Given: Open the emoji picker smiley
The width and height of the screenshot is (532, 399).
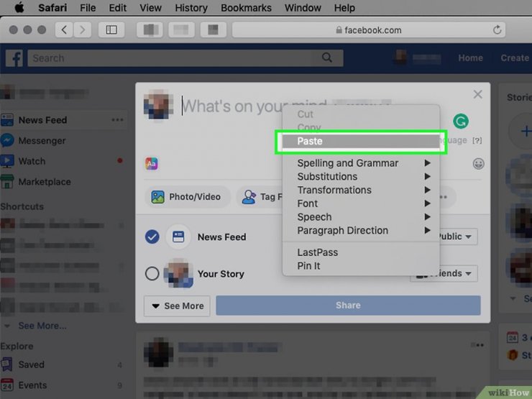Looking at the screenshot, I should pos(478,164).
